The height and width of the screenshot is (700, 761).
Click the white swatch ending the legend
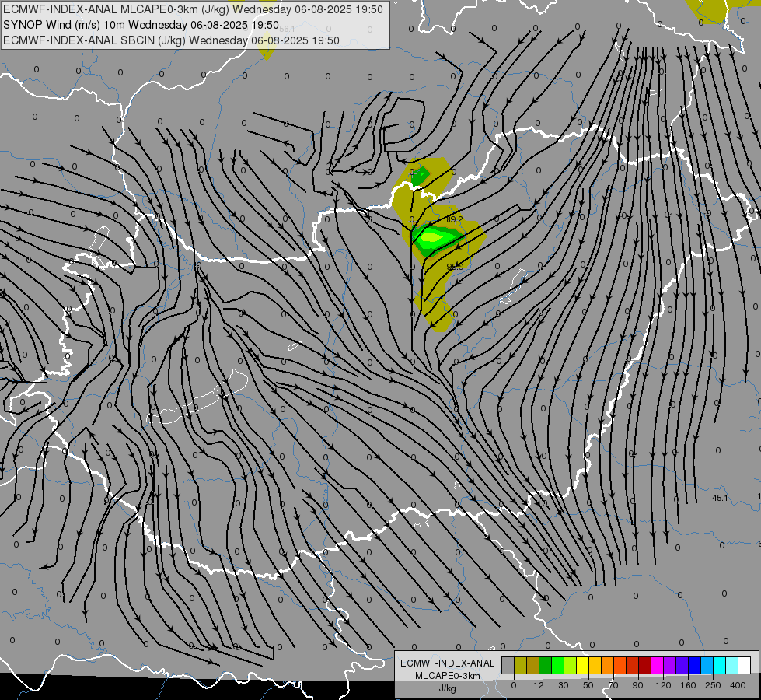click(x=744, y=665)
